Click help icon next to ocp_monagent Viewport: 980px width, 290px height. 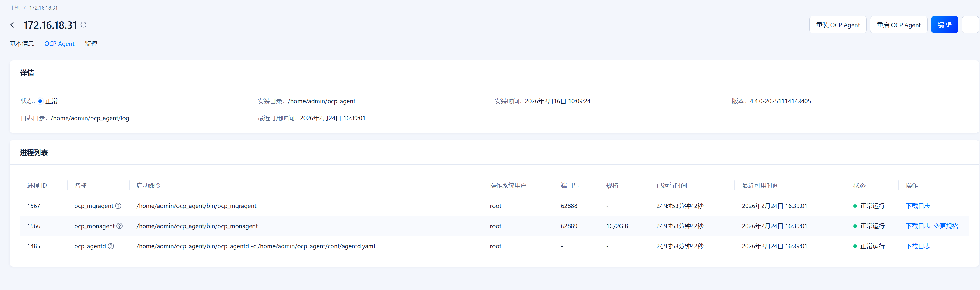(x=119, y=226)
